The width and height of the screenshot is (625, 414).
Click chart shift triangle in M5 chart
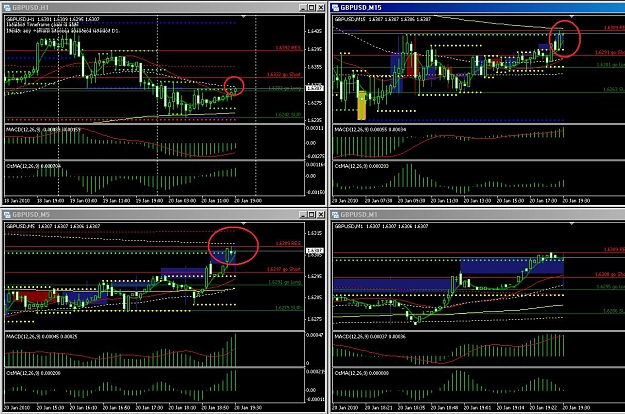244,224
